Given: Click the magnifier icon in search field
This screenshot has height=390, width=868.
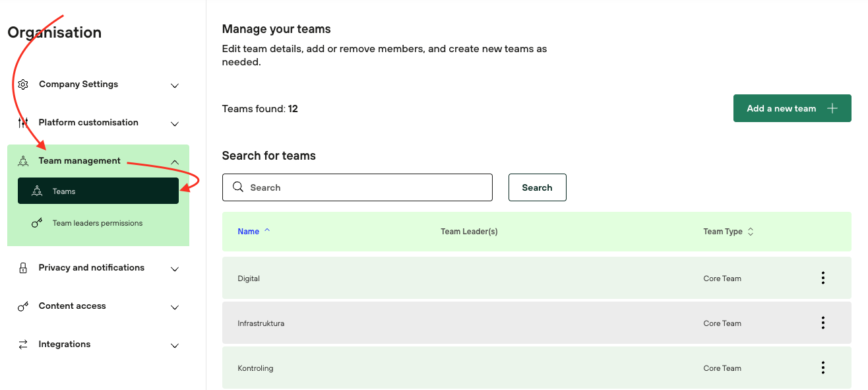Looking at the screenshot, I should click(238, 187).
